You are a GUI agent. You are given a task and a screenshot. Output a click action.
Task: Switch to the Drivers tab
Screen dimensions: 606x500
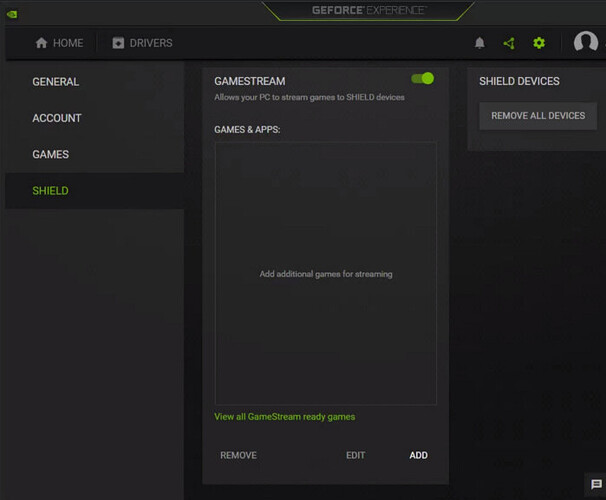click(142, 43)
